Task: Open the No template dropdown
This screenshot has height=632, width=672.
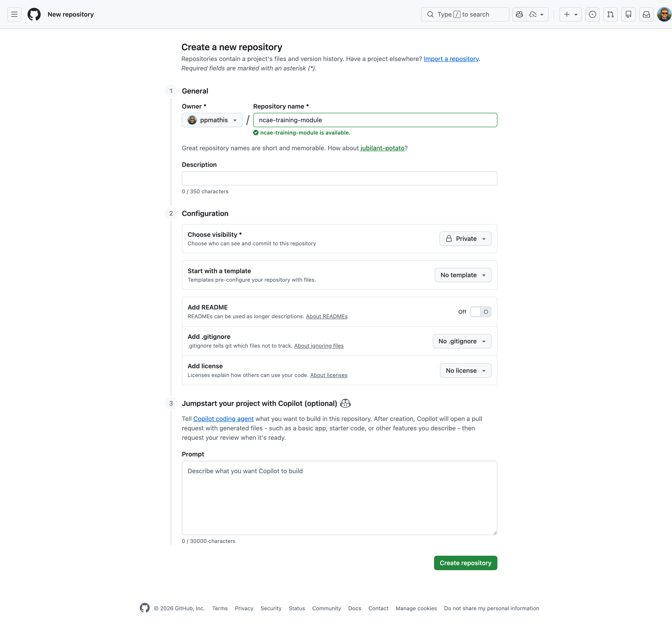Action: point(463,275)
